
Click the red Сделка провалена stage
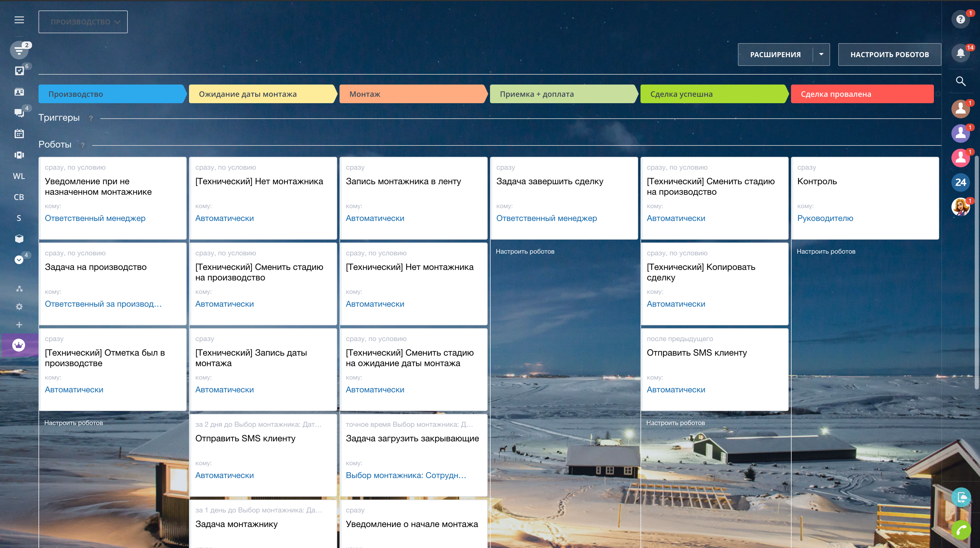(x=862, y=94)
